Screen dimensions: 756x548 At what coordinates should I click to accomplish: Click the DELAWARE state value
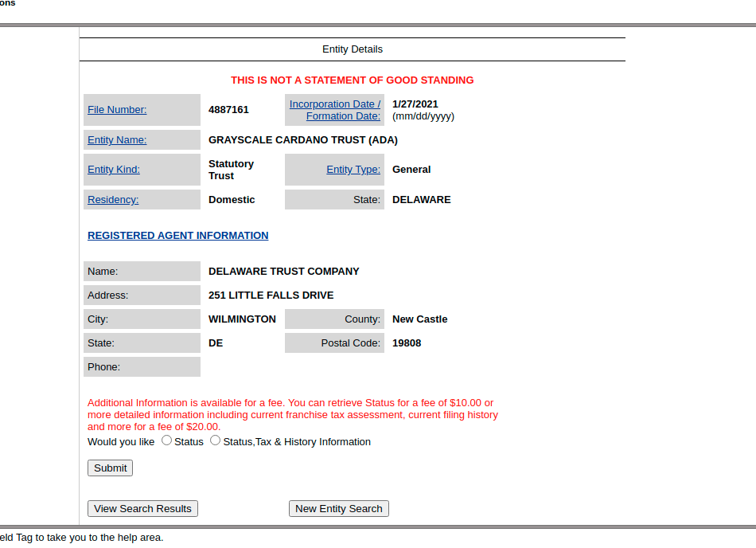click(422, 200)
